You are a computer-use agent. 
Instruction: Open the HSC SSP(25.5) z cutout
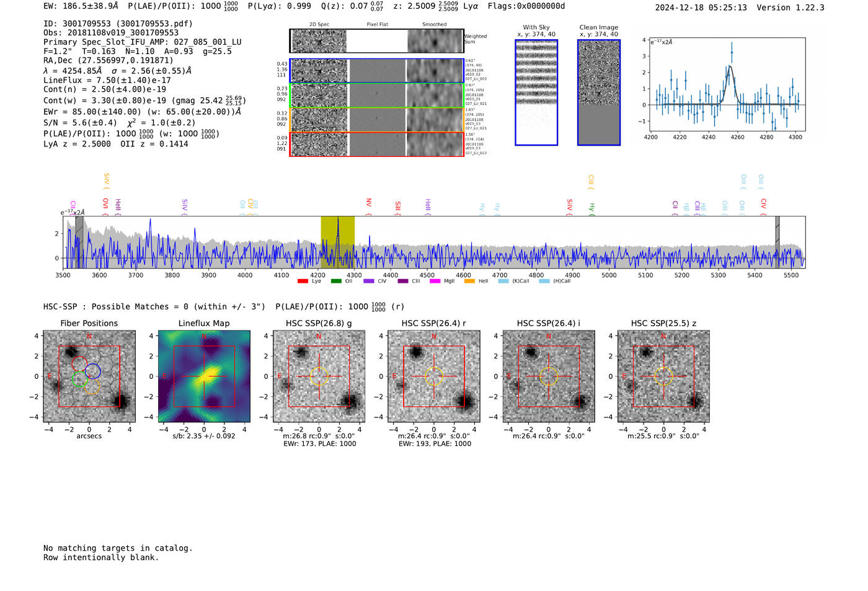coord(663,376)
